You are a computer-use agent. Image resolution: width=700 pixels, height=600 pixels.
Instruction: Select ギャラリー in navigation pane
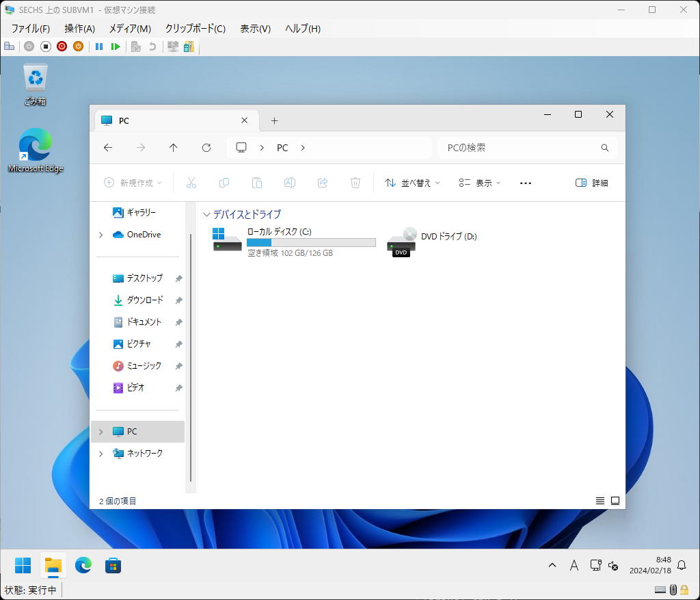pos(138,213)
